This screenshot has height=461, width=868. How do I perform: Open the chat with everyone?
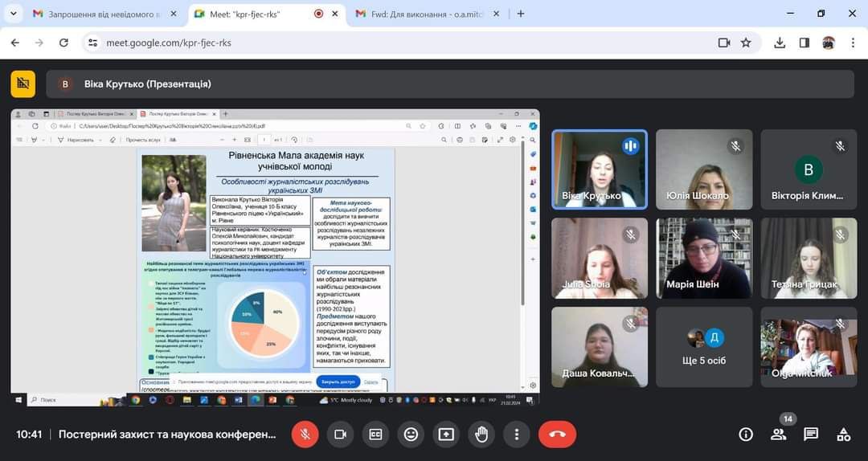coord(811,434)
